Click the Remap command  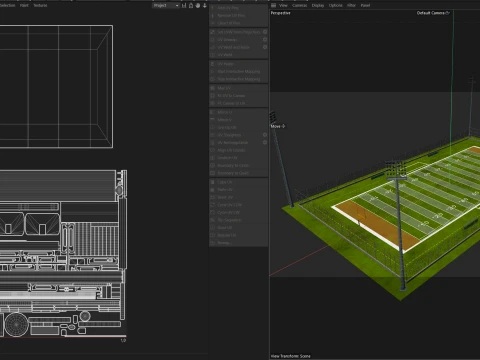pyautogui.click(x=224, y=243)
